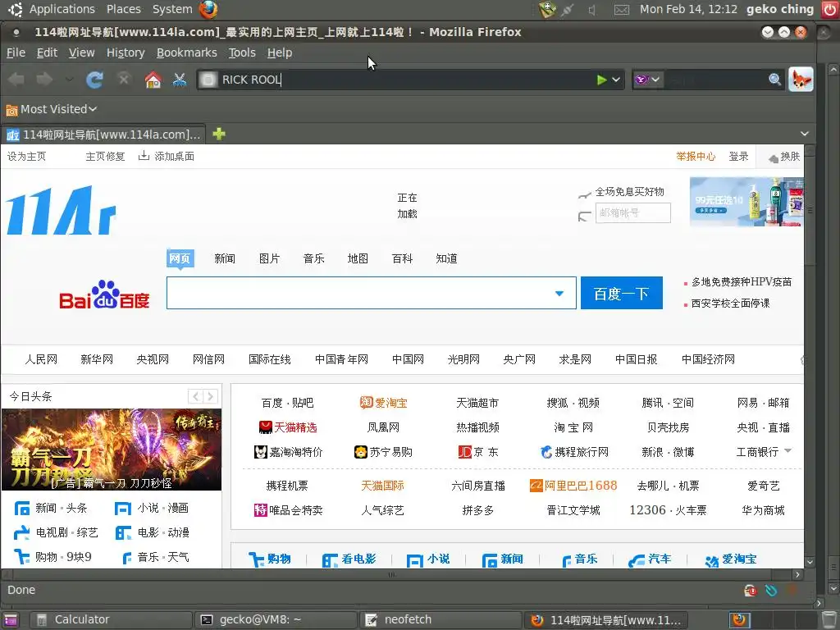This screenshot has height=630, width=840.
Task: Click the grayed-out forward arrow
Action: (x=44, y=80)
